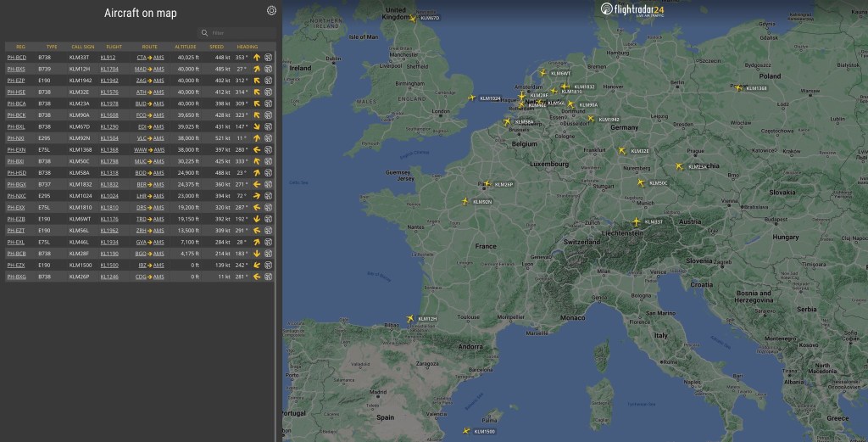Select the KLM1500 aircraft near Palma
The image size is (868, 442).
465,431
